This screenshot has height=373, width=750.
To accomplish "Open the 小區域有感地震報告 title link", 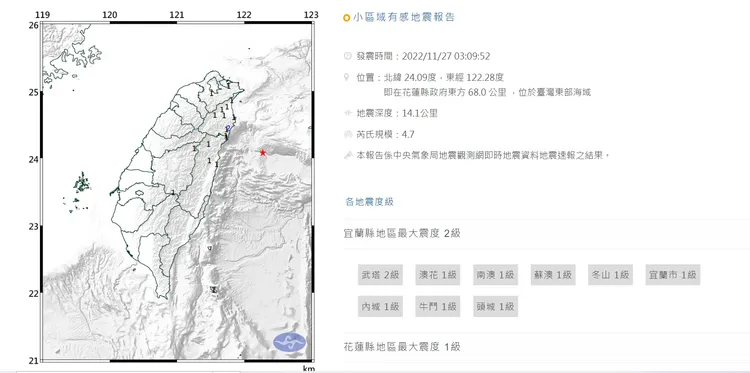I will point(404,18).
